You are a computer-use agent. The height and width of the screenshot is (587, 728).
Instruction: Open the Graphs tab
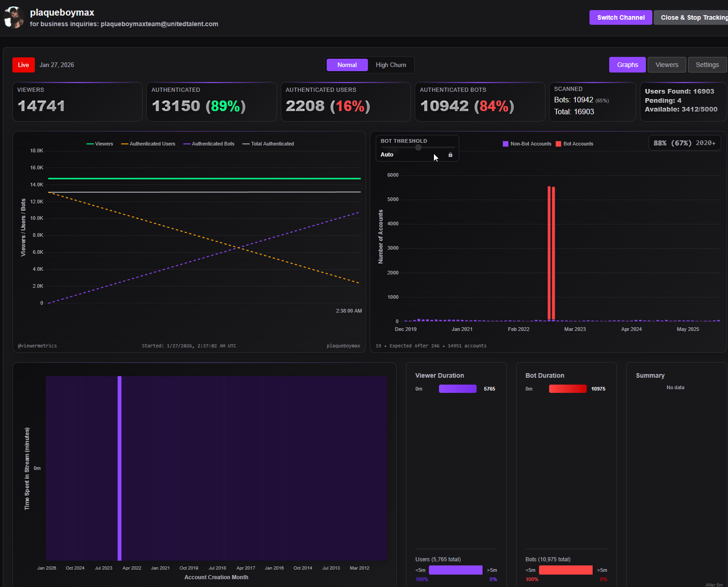628,65
